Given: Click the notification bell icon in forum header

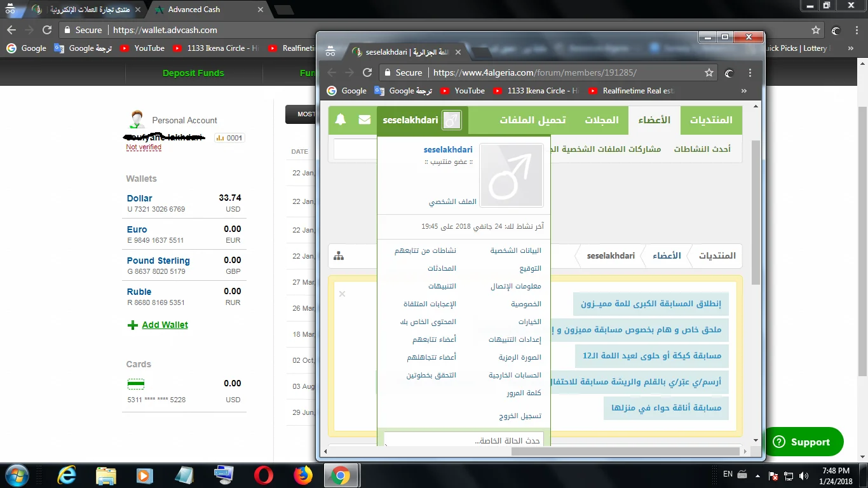Looking at the screenshot, I should [x=341, y=119].
